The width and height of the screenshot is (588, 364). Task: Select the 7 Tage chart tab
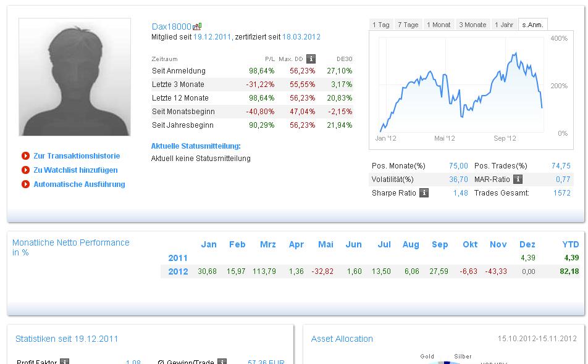408,25
